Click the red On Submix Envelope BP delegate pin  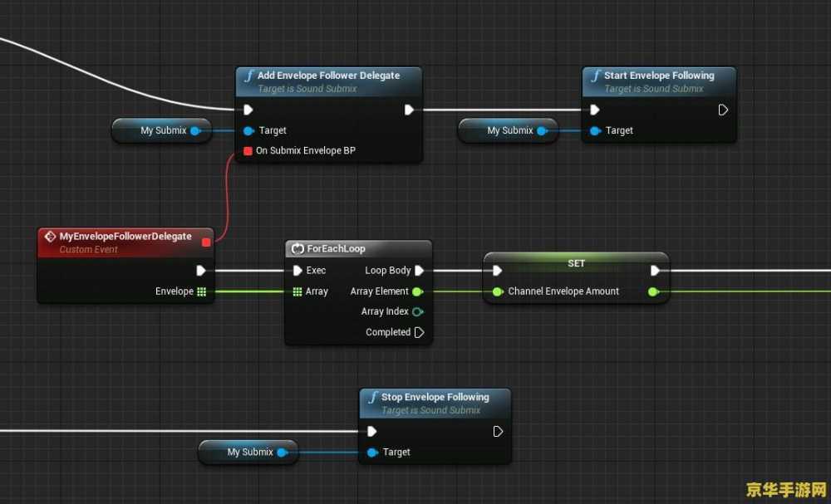tap(248, 151)
